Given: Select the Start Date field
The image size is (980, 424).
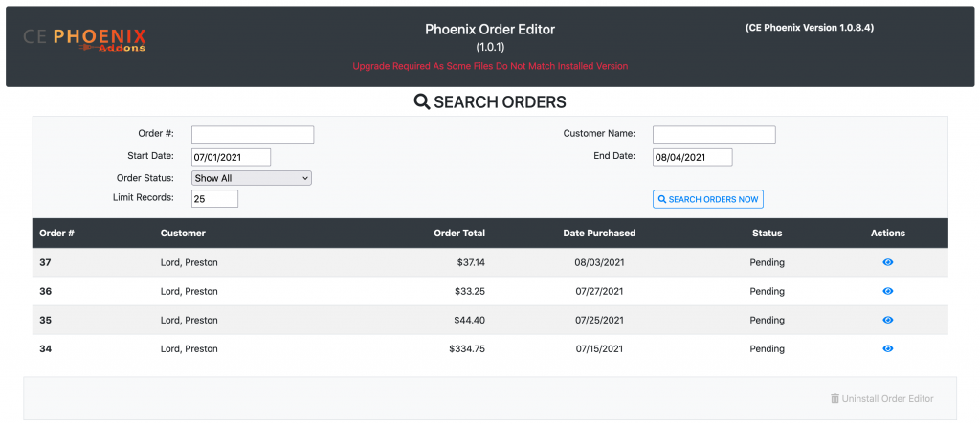Looking at the screenshot, I should coord(232,157).
